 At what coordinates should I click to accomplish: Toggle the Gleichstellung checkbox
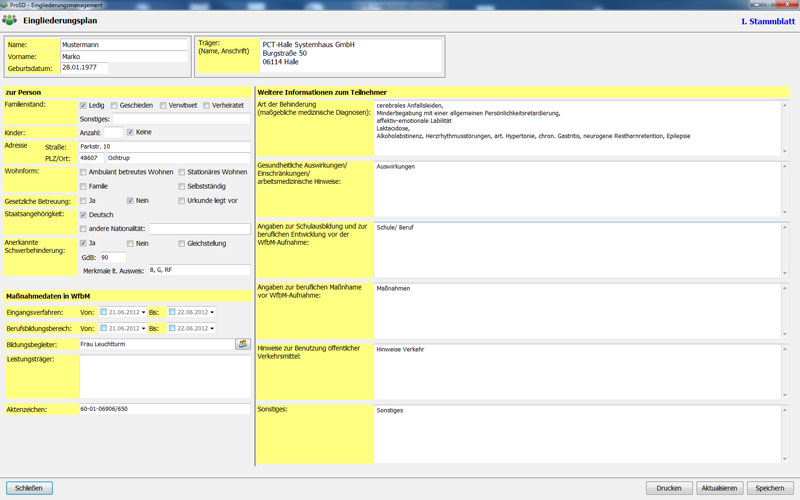coord(181,243)
